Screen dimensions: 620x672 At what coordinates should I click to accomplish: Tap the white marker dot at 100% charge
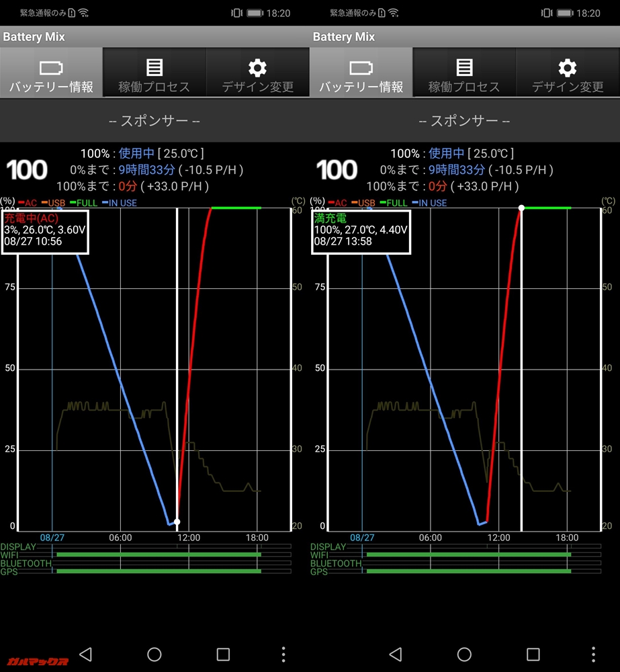(x=521, y=208)
